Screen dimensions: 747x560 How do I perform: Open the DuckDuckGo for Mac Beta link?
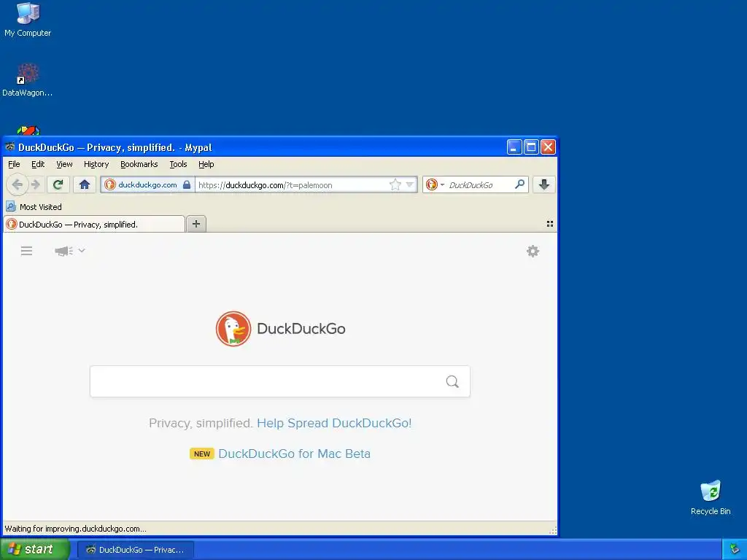tap(295, 454)
